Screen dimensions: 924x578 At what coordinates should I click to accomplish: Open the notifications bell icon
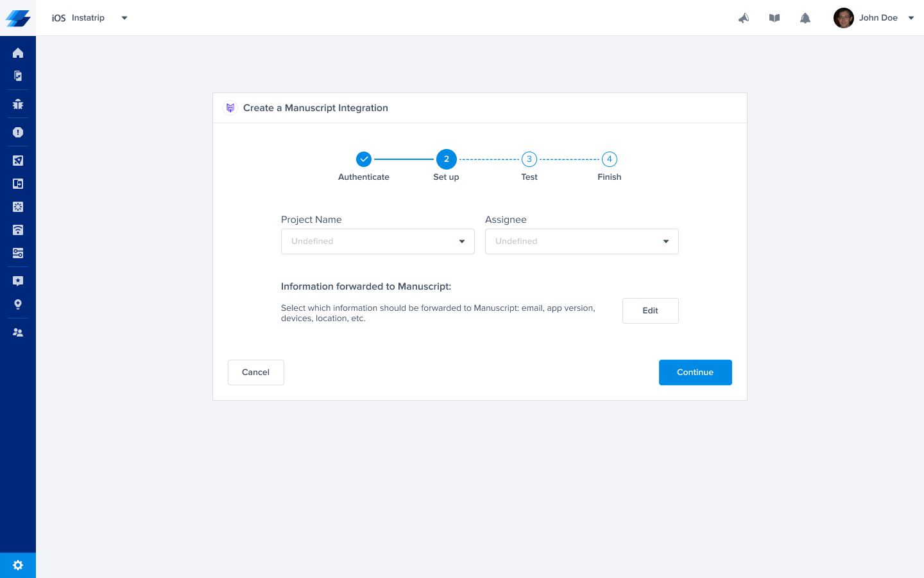click(x=805, y=18)
